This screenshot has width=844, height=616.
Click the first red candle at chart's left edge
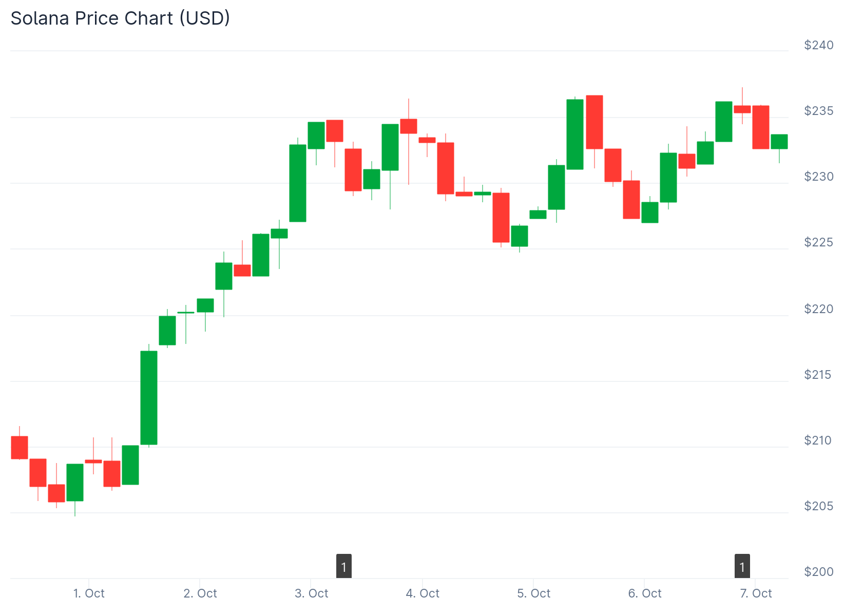pyautogui.click(x=20, y=447)
